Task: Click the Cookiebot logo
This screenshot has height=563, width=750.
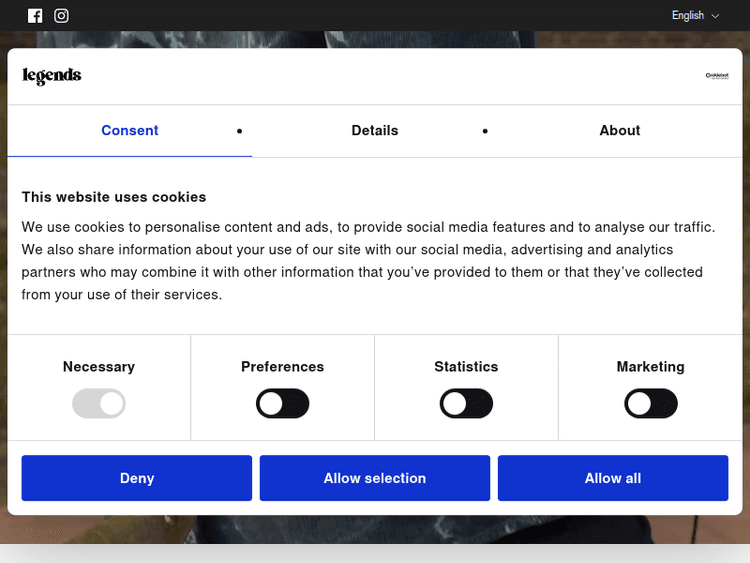Action: coord(716,76)
